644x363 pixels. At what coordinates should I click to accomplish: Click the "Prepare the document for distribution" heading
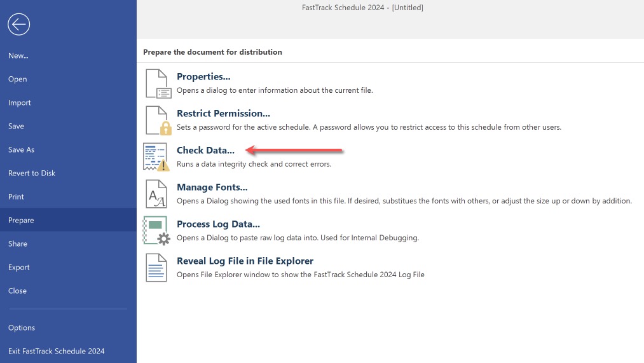coord(212,52)
